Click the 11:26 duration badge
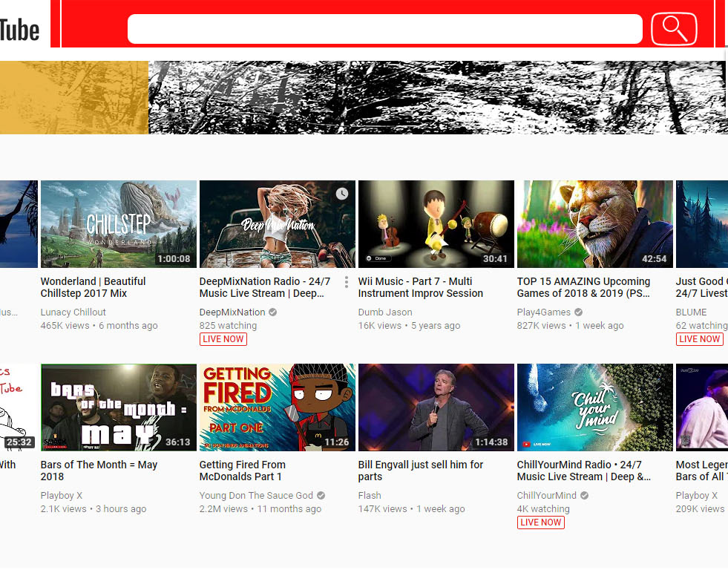The image size is (728, 570). 337,442
